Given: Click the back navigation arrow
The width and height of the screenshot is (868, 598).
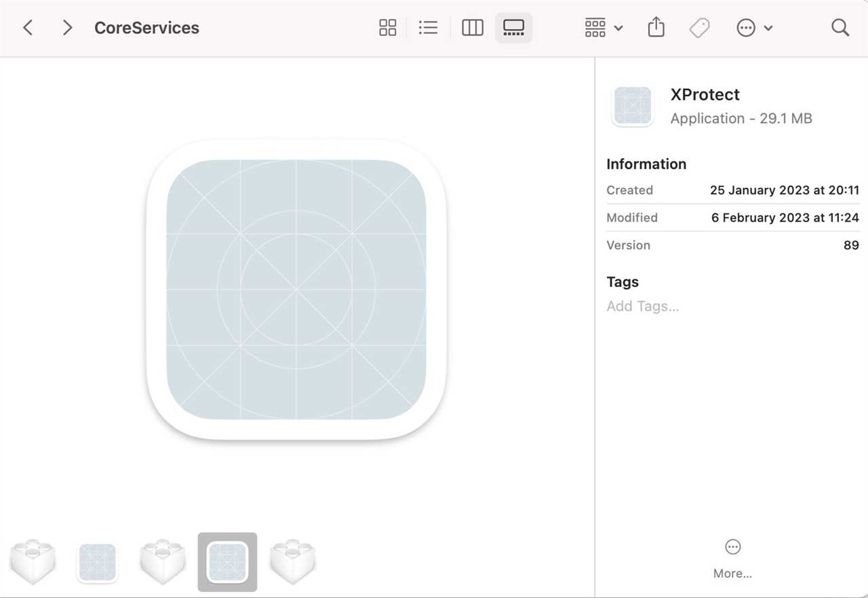Looking at the screenshot, I should (x=28, y=28).
